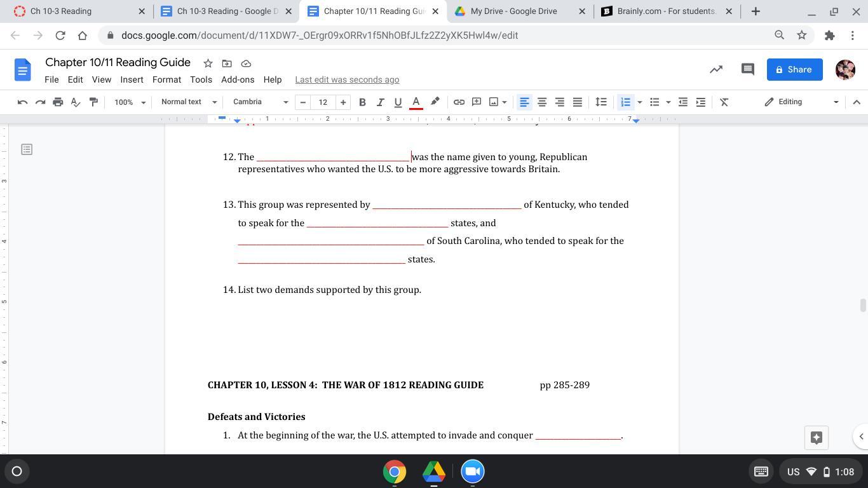Select the Paint format tool

[x=93, y=102]
